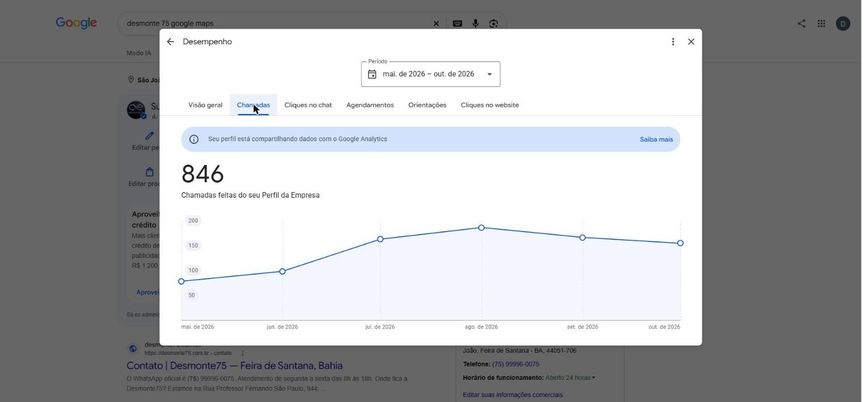Clear the search box with the X
The width and height of the screenshot is (868, 402).
point(436,23)
